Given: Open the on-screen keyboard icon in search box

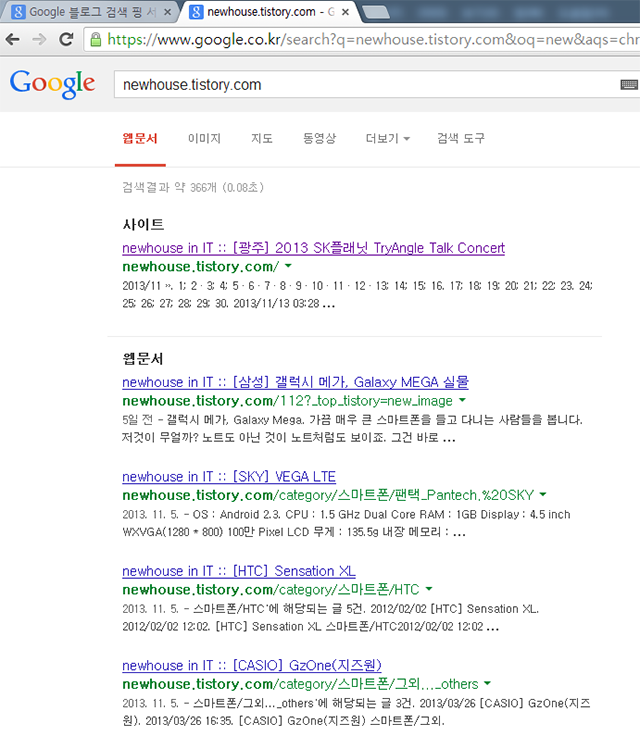Looking at the screenshot, I should click(x=629, y=84).
